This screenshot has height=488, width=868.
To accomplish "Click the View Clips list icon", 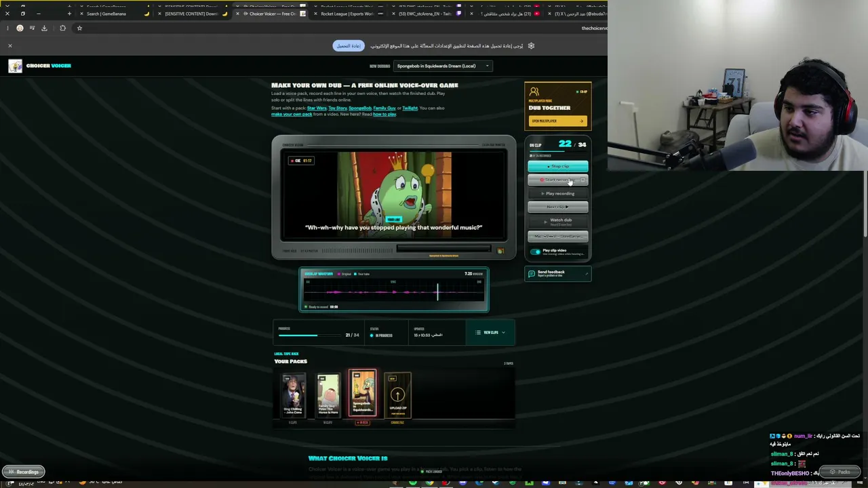I will (478, 332).
